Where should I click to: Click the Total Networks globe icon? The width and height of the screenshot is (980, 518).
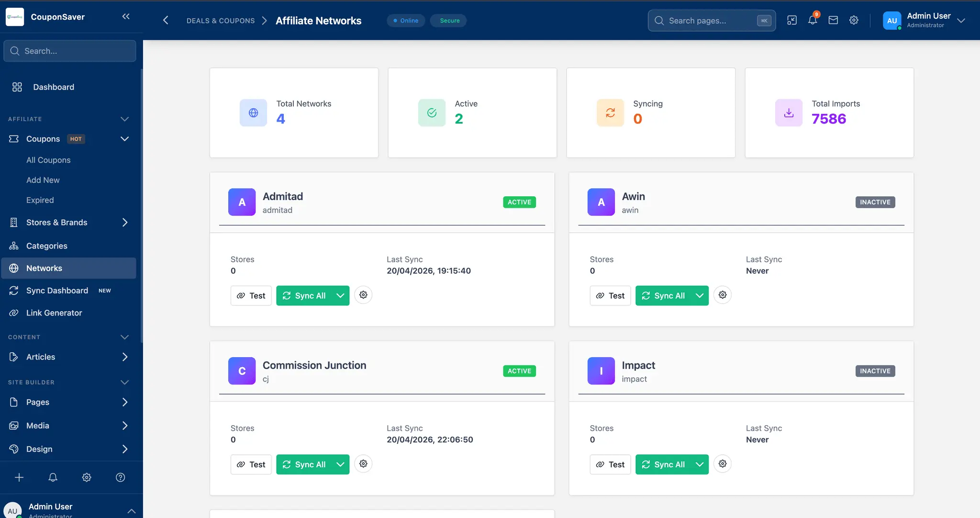coord(253,113)
